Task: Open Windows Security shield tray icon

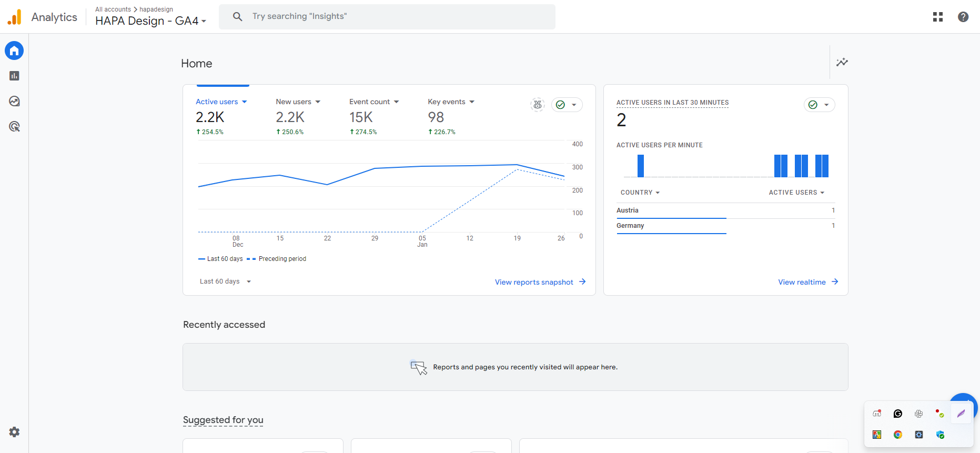Action: [x=940, y=435]
